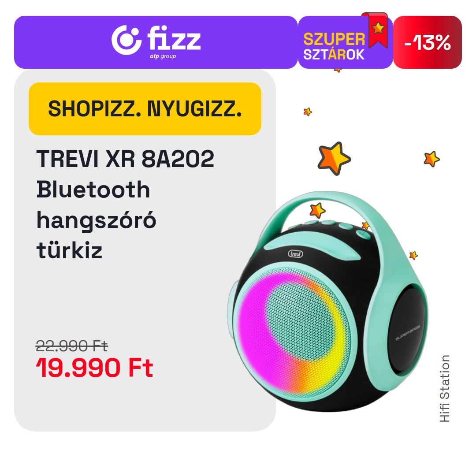Click the türkiz color text
This screenshot has width=476, height=476.
pyautogui.click(x=70, y=250)
